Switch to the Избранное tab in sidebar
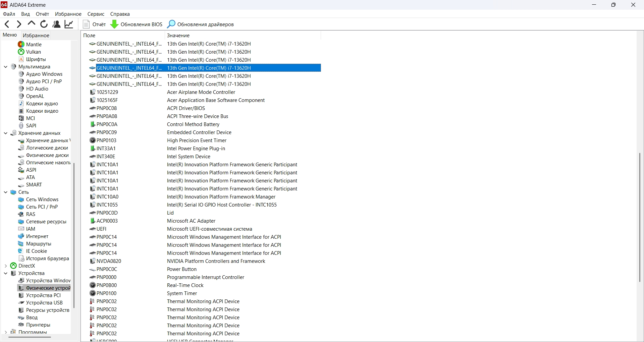This screenshot has height=342, width=644. (x=36, y=35)
